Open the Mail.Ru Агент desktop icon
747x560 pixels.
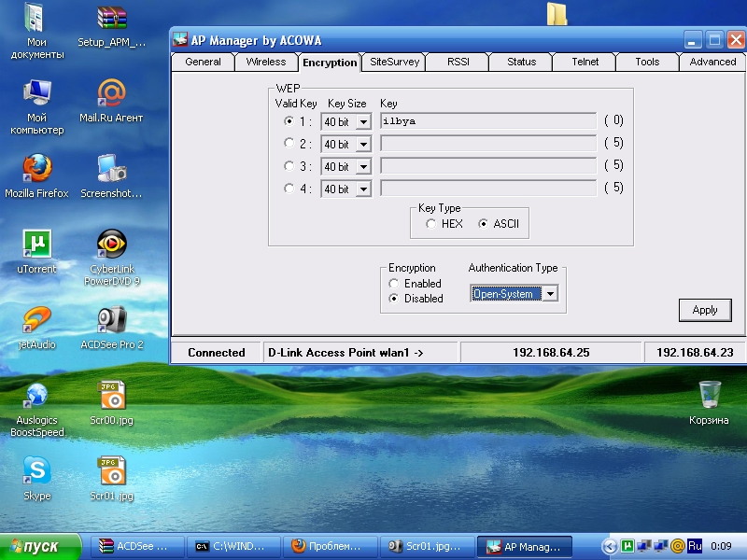click(x=112, y=94)
